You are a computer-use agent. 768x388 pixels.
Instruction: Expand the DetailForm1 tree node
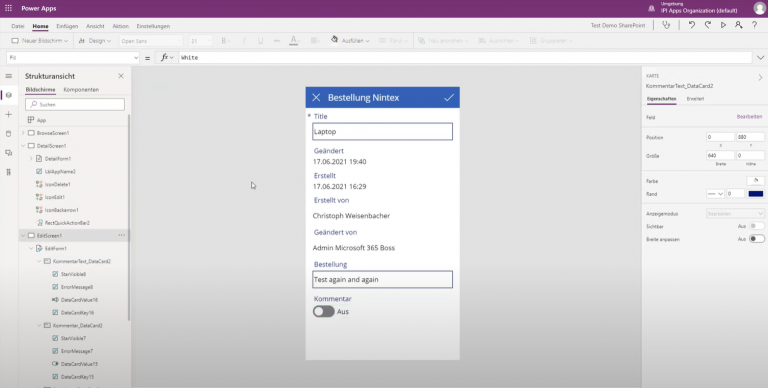pos(31,159)
